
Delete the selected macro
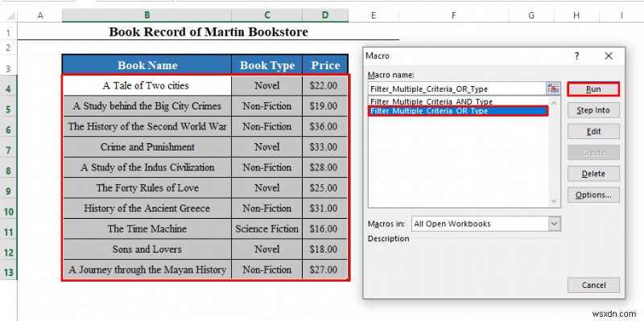coord(593,174)
